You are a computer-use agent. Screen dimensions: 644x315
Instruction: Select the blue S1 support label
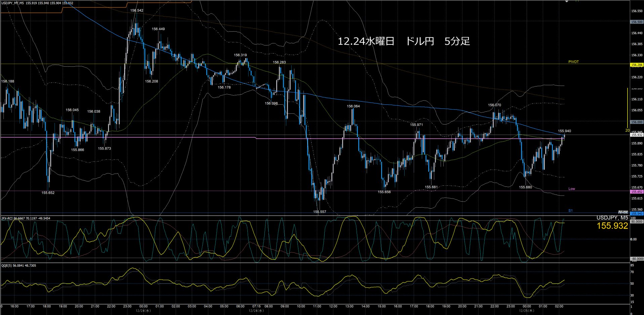570,211
